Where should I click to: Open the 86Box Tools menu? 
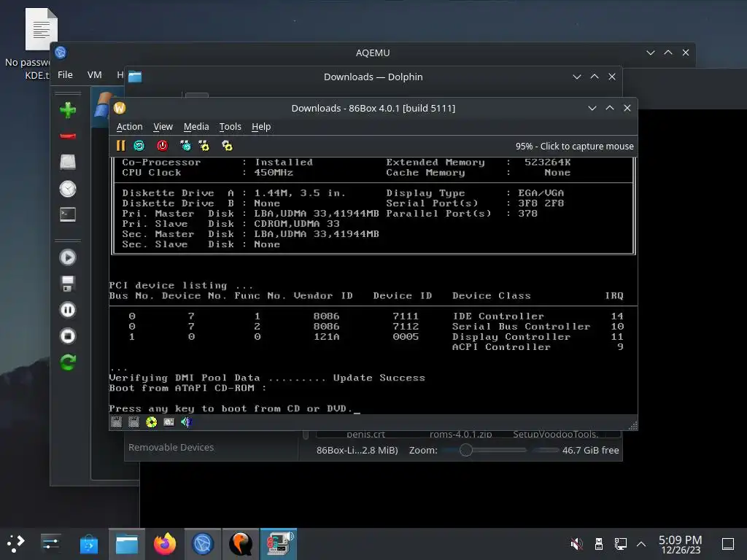230,127
